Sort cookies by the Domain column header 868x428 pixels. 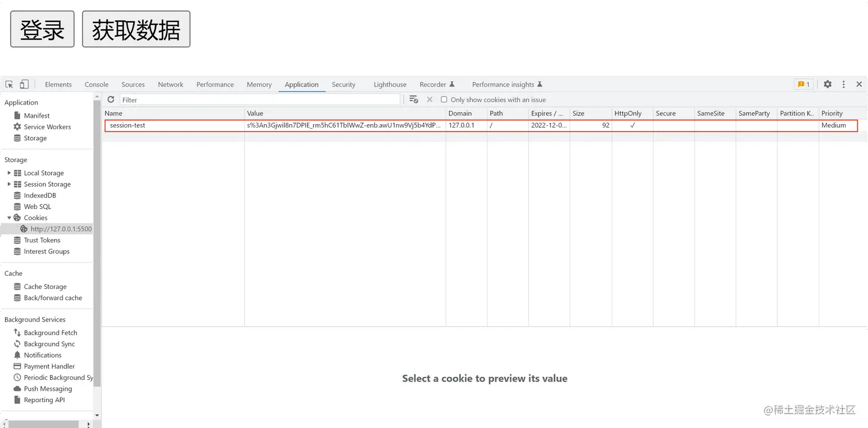pos(466,113)
